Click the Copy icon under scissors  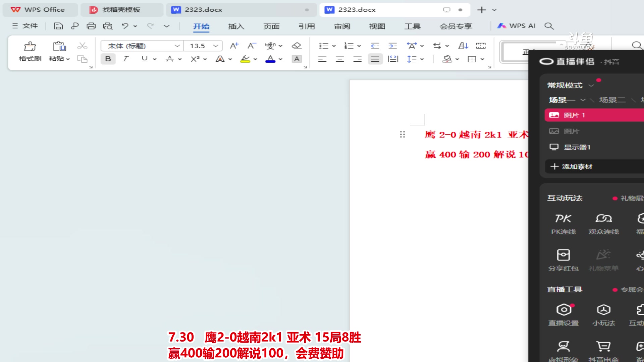[x=82, y=59]
